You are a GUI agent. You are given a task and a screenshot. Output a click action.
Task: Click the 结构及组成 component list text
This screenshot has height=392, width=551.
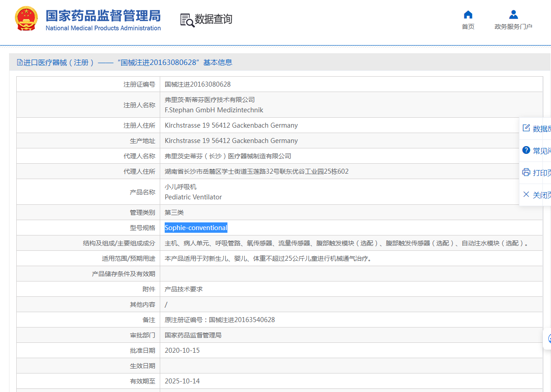point(347,243)
